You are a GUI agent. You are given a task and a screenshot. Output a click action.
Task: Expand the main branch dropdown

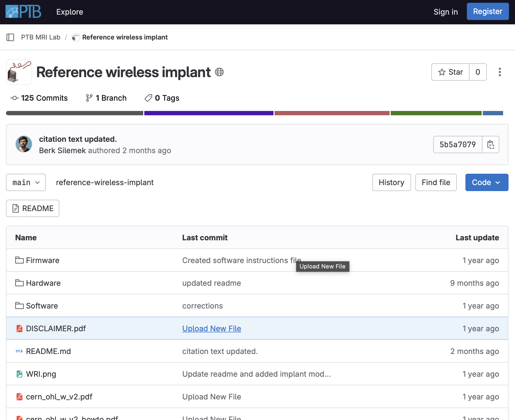click(26, 182)
